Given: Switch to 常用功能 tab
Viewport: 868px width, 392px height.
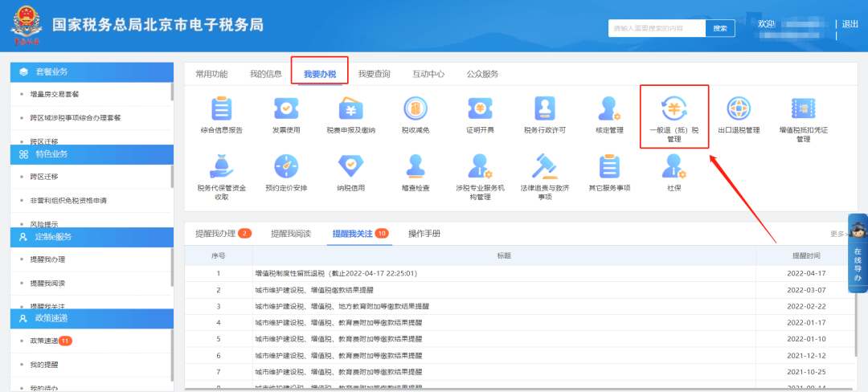Looking at the screenshot, I should (x=211, y=74).
